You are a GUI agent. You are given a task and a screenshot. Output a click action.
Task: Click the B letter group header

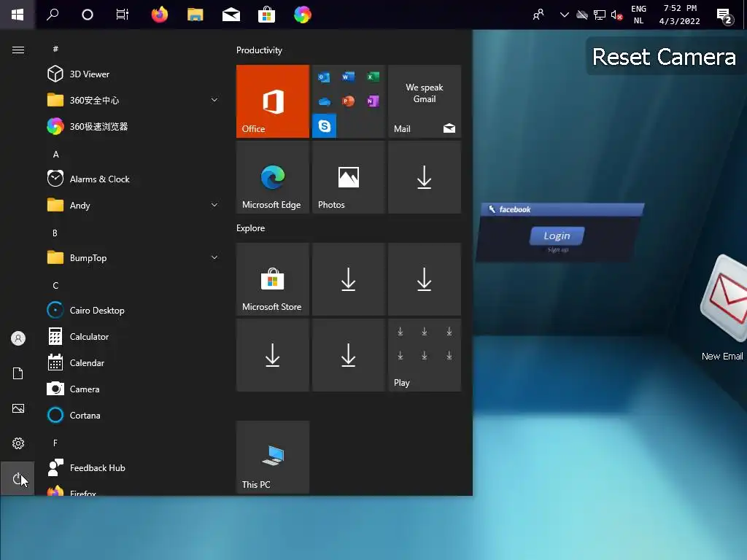tap(55, 233)
